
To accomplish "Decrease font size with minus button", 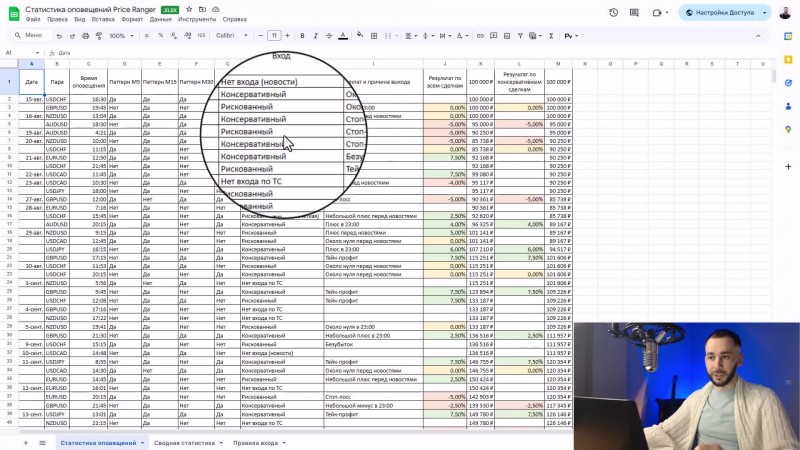I will click(x=261, y=36).
